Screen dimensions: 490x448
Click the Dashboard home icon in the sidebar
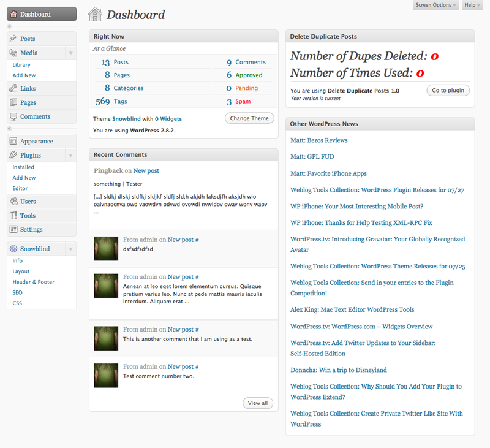point(13,14)
